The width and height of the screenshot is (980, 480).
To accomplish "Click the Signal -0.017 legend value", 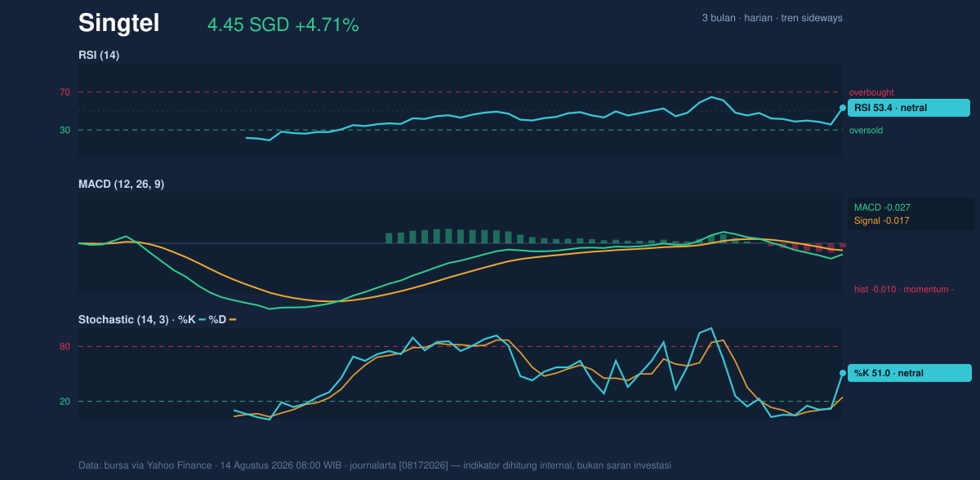I will coord(882,220).
